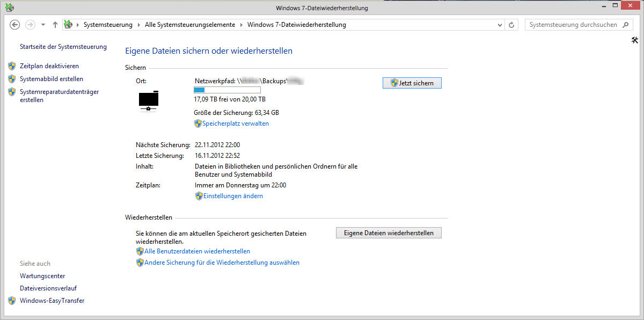This screenshot has height=320, width=644.
Task: Click the Netzwerkpfad location text
Action: (x=250, y=81)
